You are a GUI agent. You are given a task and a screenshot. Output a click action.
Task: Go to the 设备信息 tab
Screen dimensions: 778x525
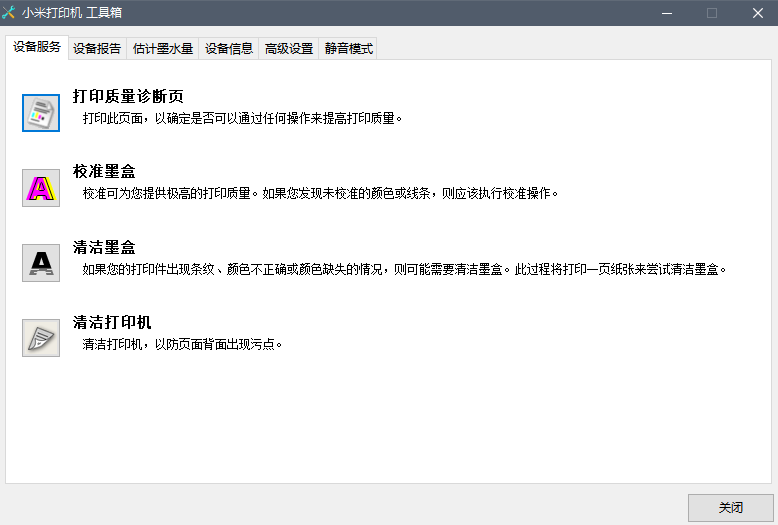[229, 49]
